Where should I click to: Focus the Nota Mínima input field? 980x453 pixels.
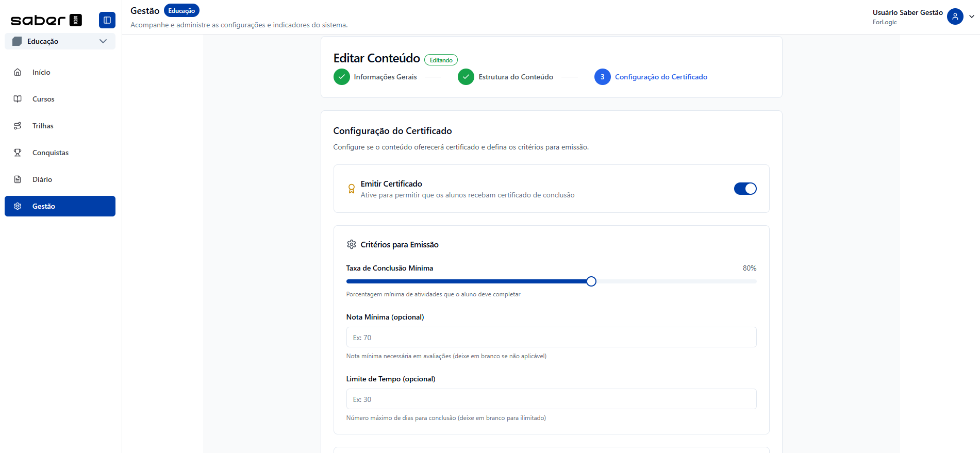[551, 337]
